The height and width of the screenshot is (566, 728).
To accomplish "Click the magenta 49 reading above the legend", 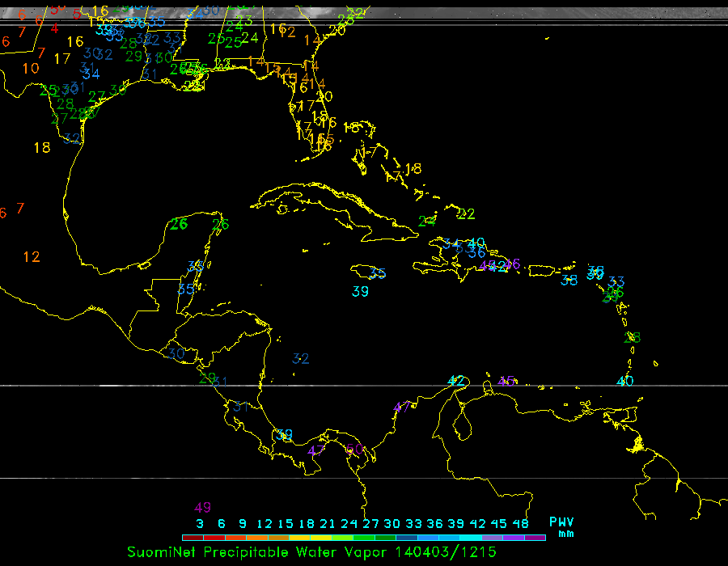I will pos(202,508).
